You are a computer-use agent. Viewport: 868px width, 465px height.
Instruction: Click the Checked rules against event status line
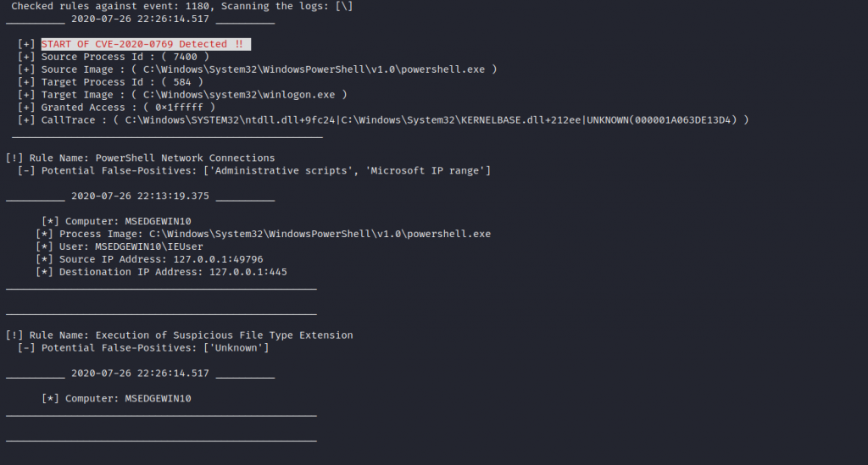(x=182, y=5)
